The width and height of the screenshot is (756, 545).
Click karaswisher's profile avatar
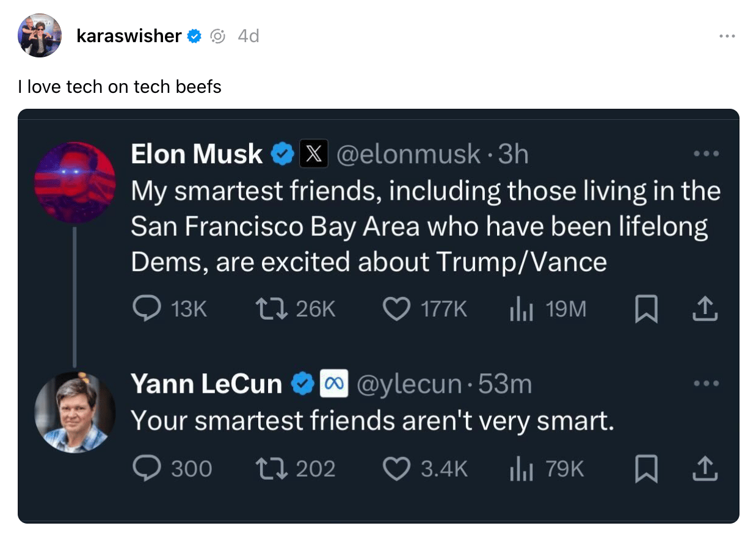pos(40,35)
